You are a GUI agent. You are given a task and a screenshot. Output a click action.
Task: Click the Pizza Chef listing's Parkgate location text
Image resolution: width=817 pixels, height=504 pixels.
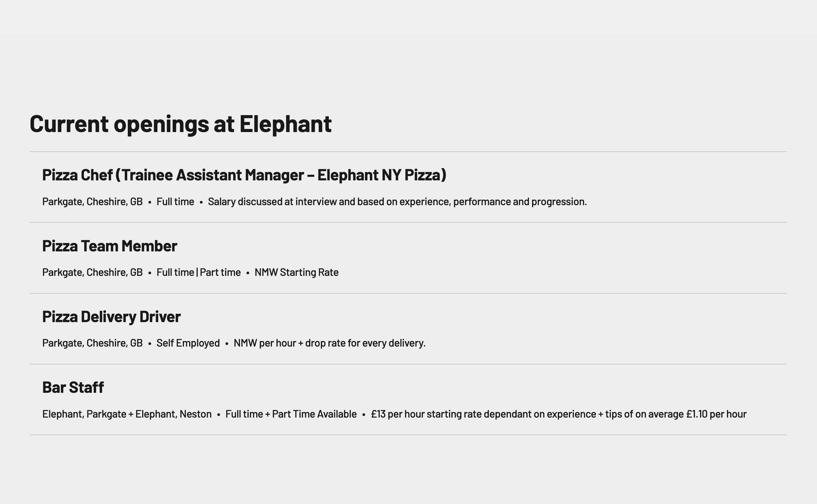92,202
